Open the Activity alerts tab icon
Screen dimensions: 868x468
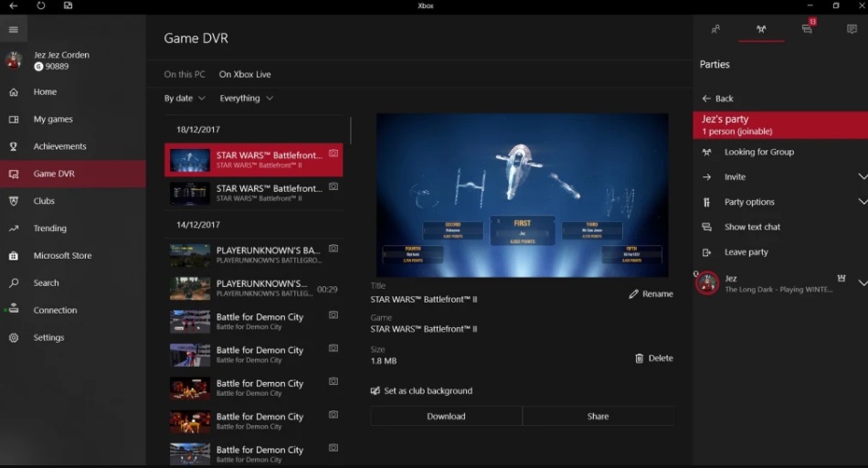(852, 29)
